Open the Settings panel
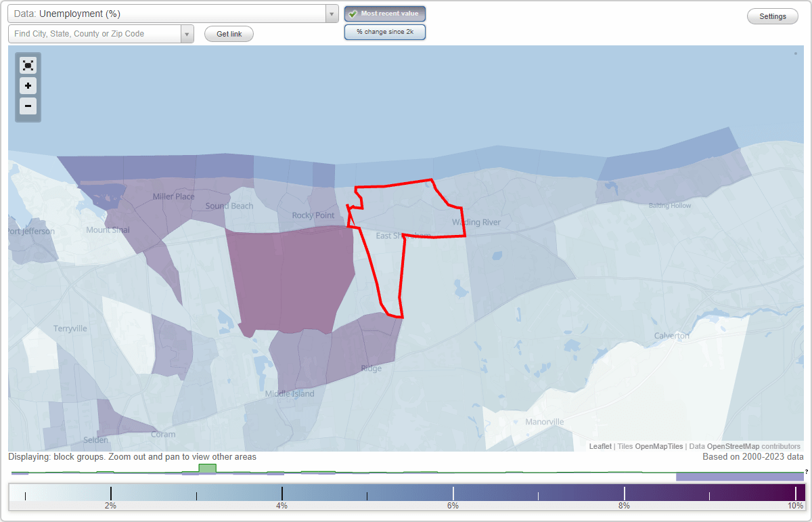The width and height of the screenshot is (812, 522). coord(772,16)
